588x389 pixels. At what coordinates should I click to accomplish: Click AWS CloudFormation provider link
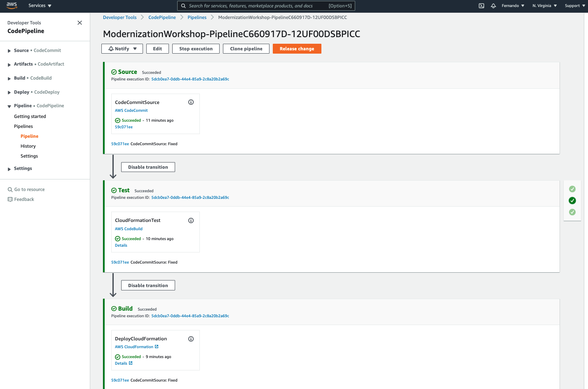click(x=134, y=347)
